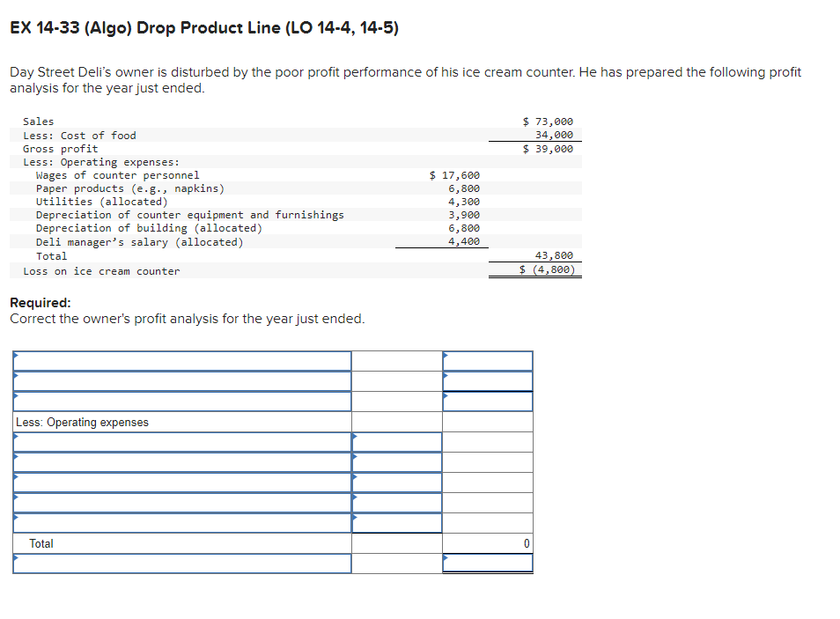Click the second row right-column amount cell
Image resolution: width=840 pixels, height=619 pixels.
tap(488, 380)
